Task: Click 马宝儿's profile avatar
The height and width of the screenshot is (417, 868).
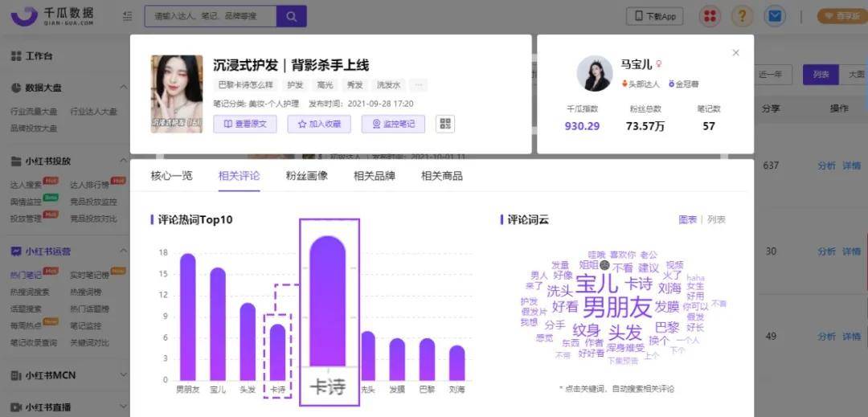Action: click(x=595, y=73)
